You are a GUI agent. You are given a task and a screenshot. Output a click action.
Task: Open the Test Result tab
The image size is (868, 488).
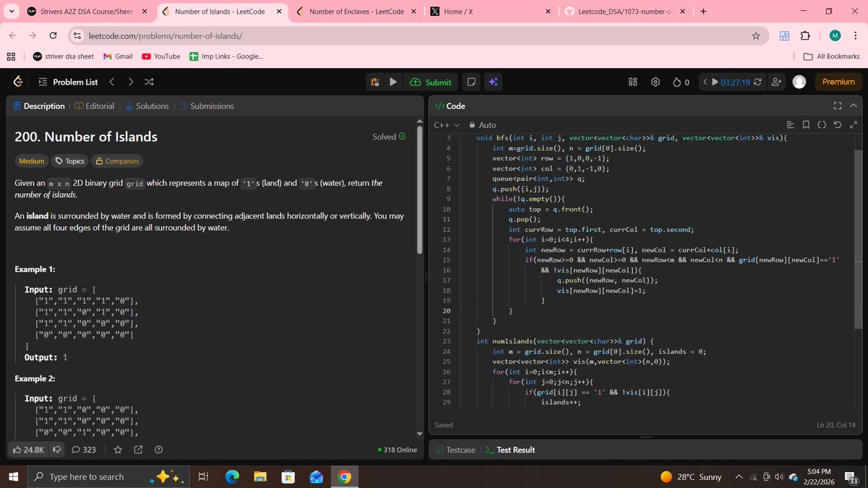[510, 450]
